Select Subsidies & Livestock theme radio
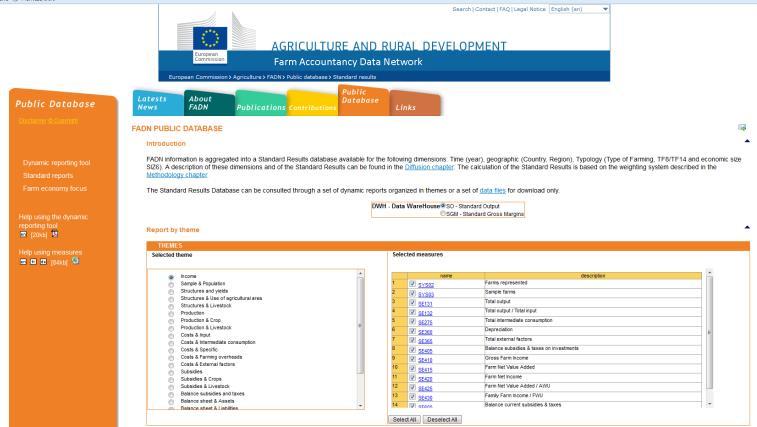 (171, 387)
